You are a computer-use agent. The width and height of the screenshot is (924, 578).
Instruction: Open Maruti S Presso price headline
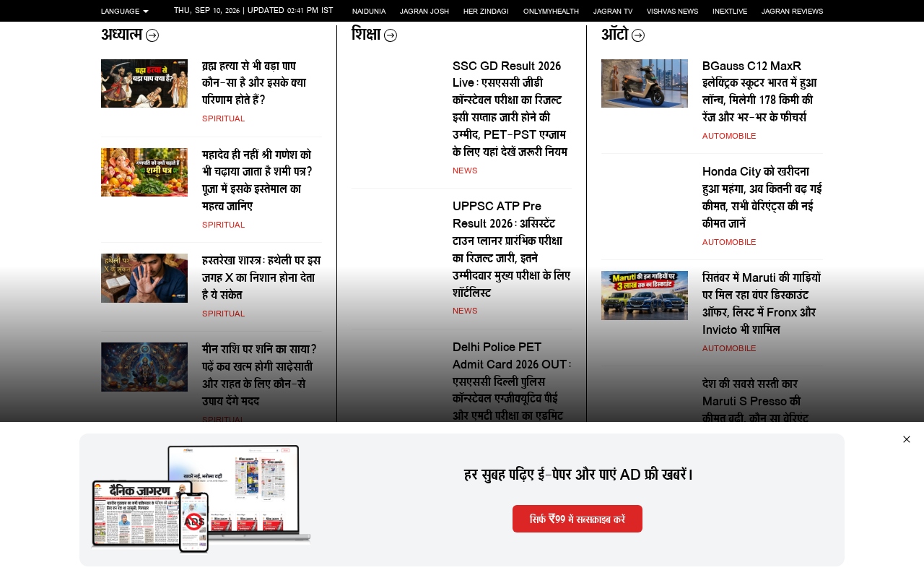click(756, 400)
